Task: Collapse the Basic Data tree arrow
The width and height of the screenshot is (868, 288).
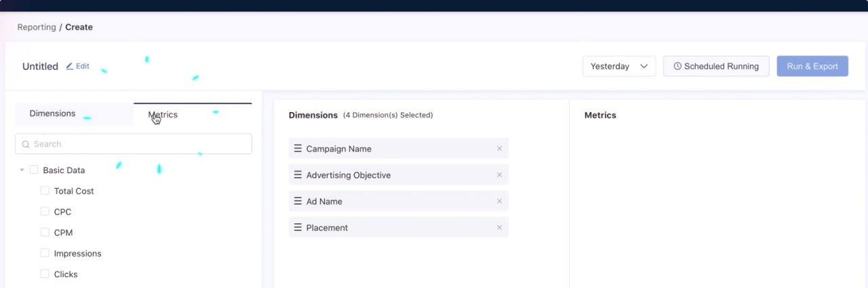Action: click(22, 170)
